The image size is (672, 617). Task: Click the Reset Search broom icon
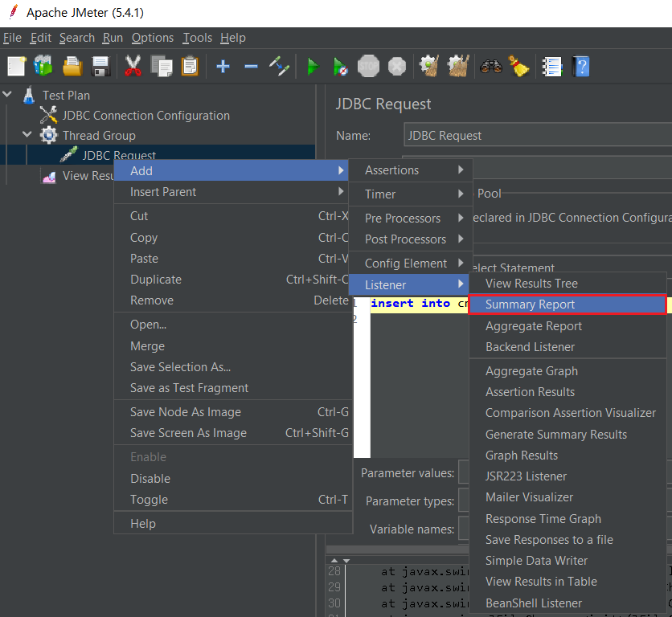[x=518, y=67]
